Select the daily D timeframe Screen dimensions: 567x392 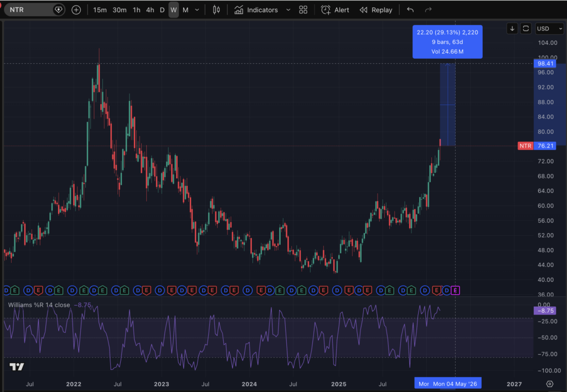(162, 10)
